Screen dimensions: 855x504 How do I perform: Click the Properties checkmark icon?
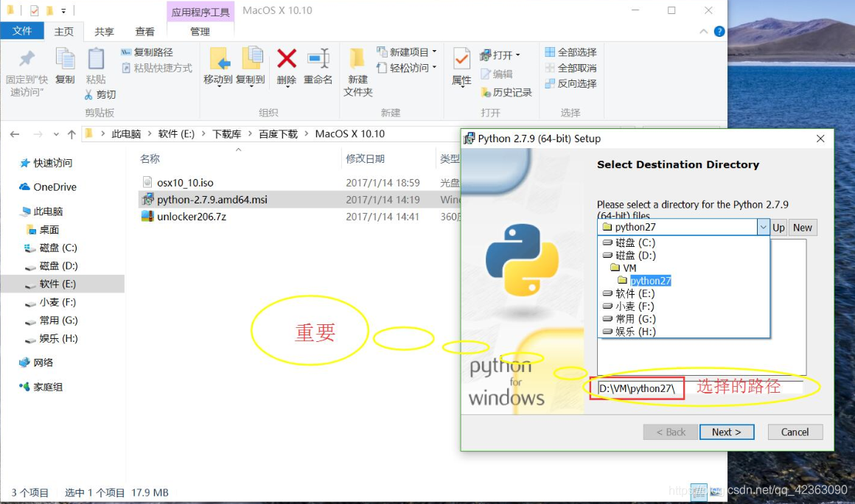click(461, 59)
